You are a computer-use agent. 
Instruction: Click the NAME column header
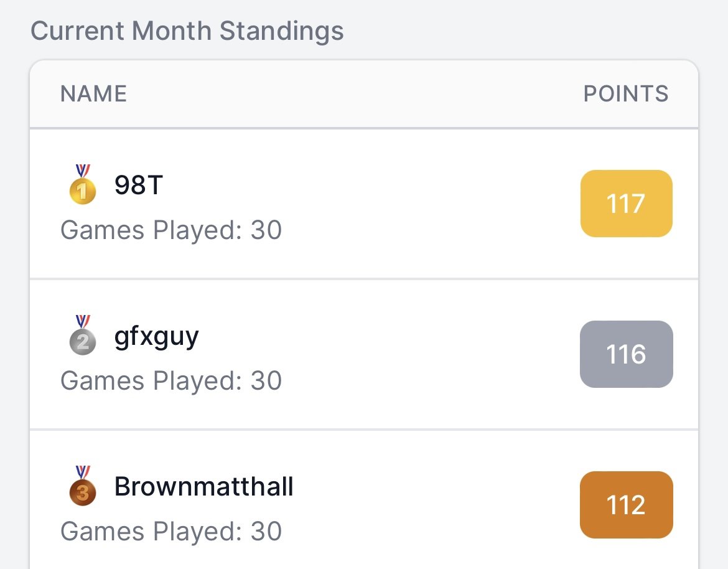coord(94,94)
